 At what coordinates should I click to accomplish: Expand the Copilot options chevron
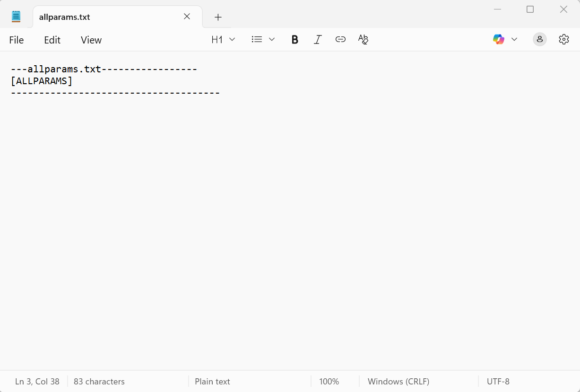(514, 39)
